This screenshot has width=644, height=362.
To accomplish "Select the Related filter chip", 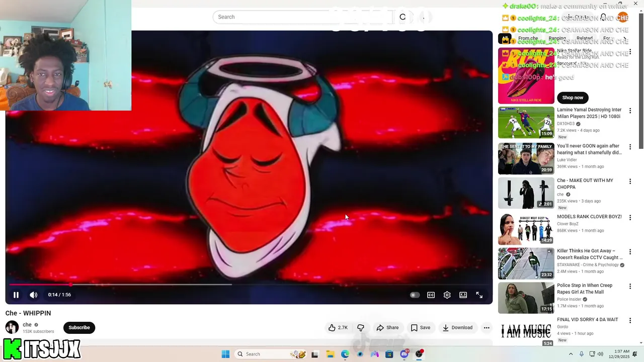I will click(584, 38).
